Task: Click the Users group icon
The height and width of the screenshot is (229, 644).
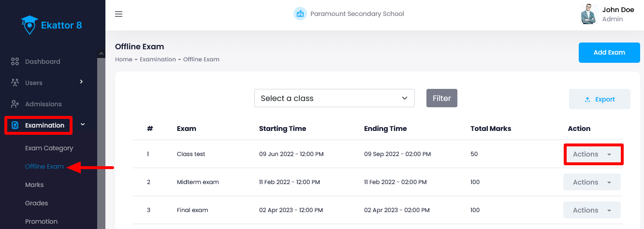Action: tap(15, 83)
